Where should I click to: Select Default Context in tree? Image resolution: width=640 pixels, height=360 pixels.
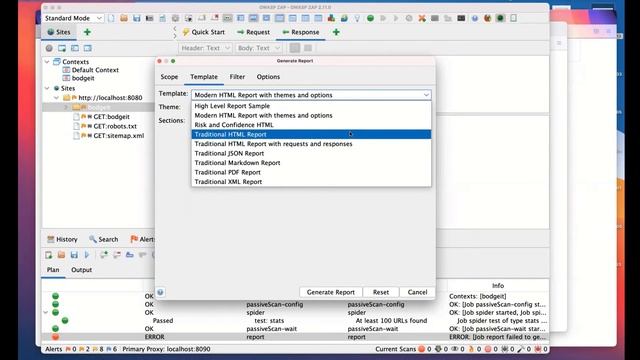[x=95, y=70]
